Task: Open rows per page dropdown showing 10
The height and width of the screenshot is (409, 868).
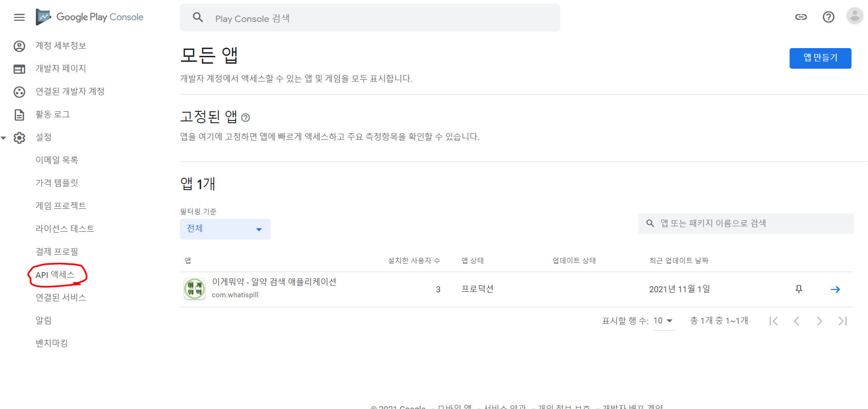Action: (x=663, y=321)
